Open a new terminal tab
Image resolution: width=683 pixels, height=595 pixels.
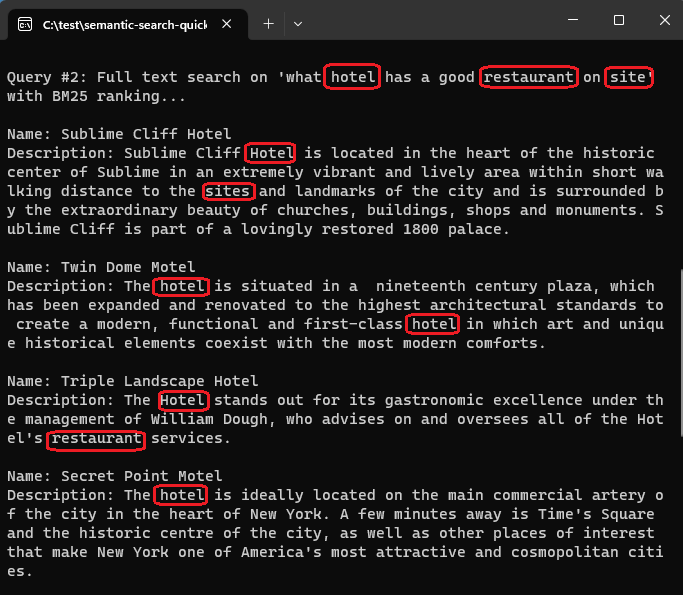269,24
